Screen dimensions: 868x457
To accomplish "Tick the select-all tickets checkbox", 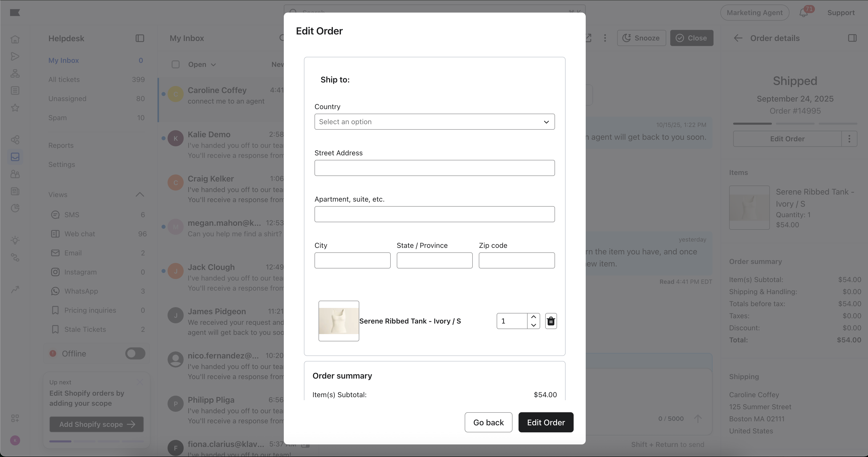I will (x=176, y=64).
